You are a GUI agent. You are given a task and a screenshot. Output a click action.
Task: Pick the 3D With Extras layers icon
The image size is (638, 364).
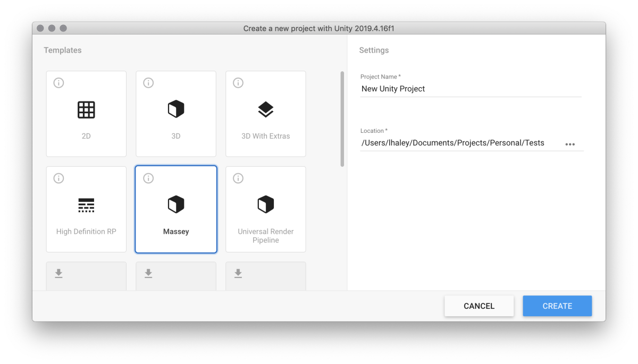click(x=266, y=109)
